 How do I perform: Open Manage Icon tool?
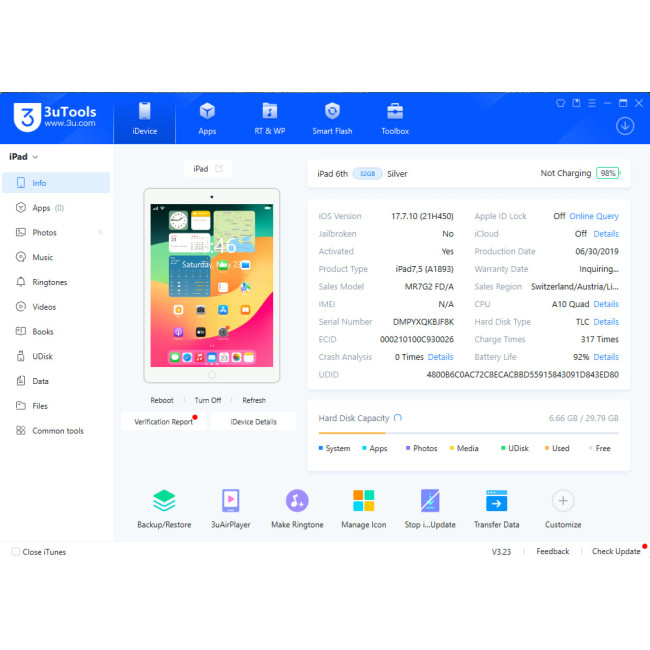tap(364, 509)
